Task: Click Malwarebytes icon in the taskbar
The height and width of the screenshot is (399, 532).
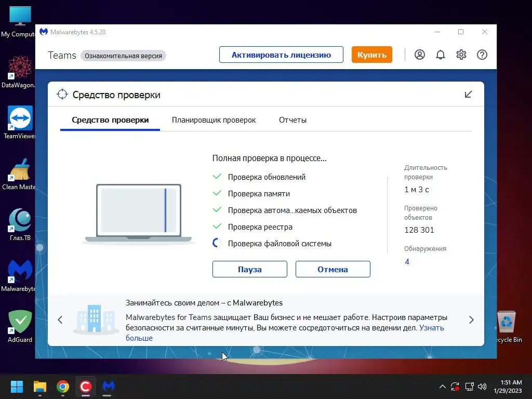Action: (109, 387)
